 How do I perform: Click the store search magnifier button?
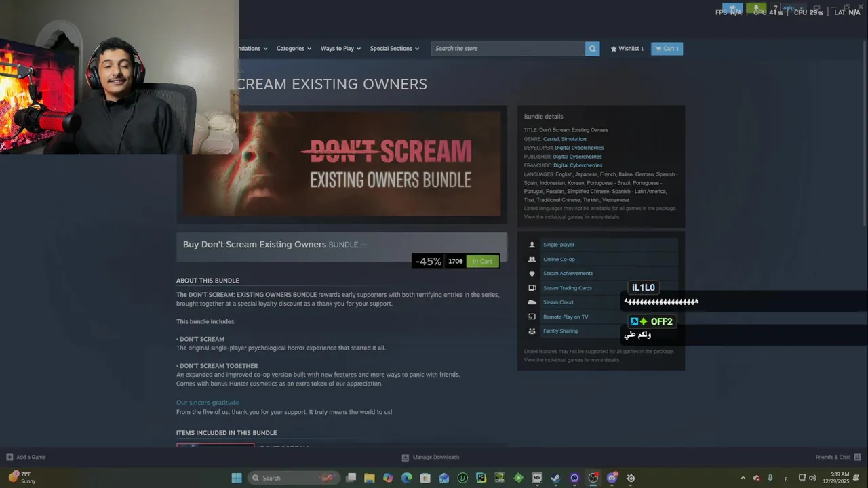coord(593,49)
